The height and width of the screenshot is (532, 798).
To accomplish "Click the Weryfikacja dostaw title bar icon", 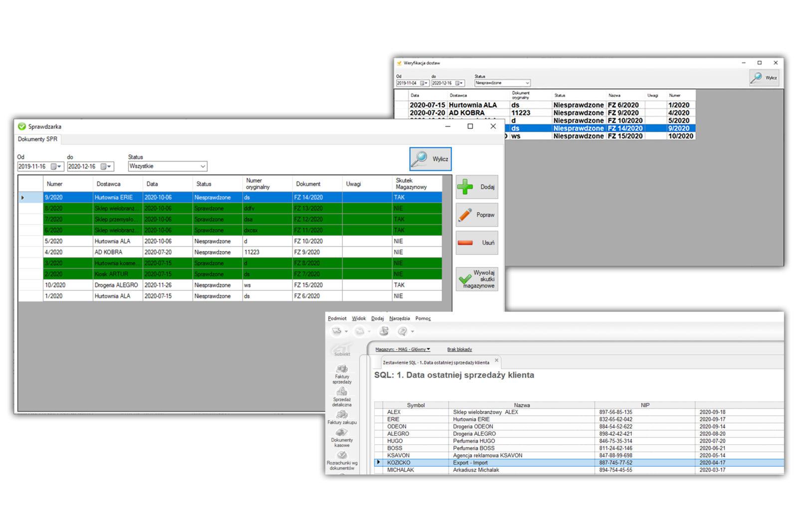I will [399, 63].
